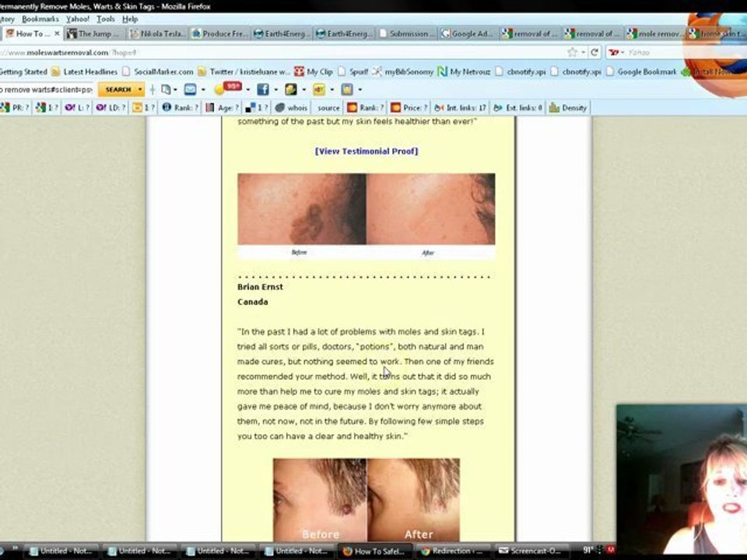Open the first Untitled - Notepad taskbar item

click(61, 551)
